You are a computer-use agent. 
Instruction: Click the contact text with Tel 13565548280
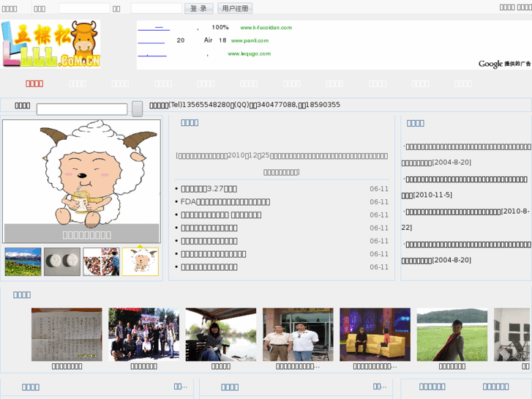[244, 105]
